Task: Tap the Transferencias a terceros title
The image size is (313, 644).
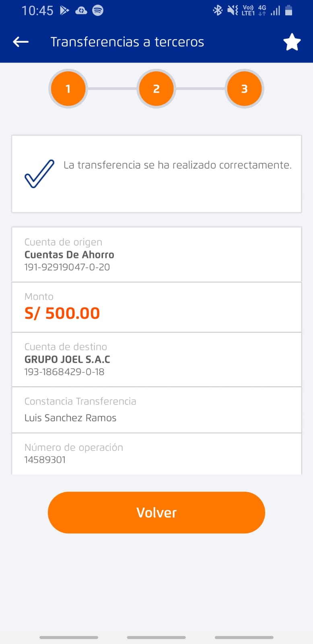Action: pyautogui.click(x=127, y=42)
